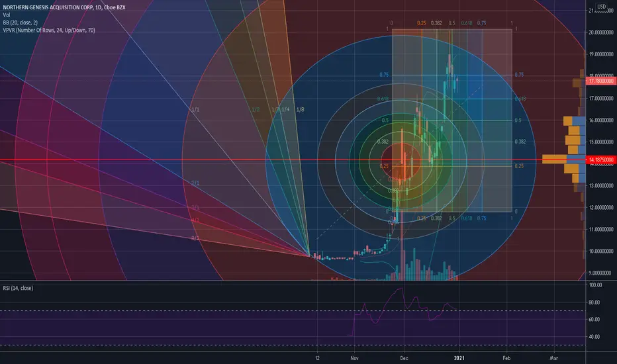Click the Nov label on the time axis

pos(355,358)
